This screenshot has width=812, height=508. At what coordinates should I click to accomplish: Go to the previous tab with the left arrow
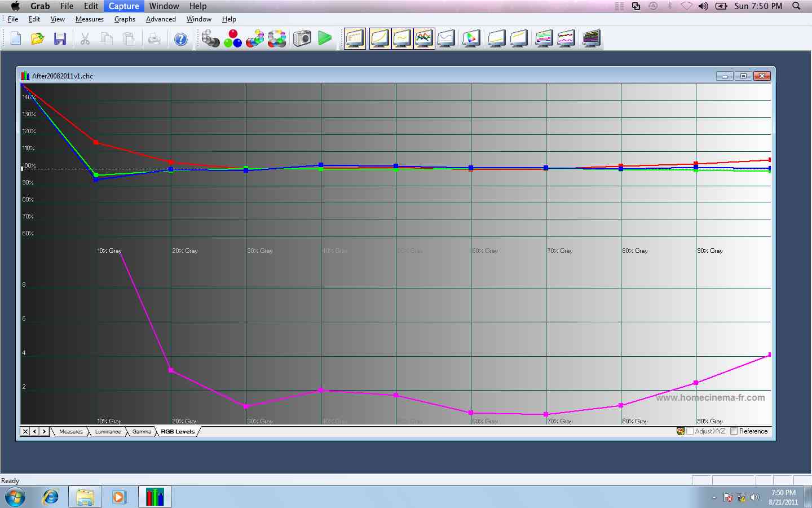[34, 432]
